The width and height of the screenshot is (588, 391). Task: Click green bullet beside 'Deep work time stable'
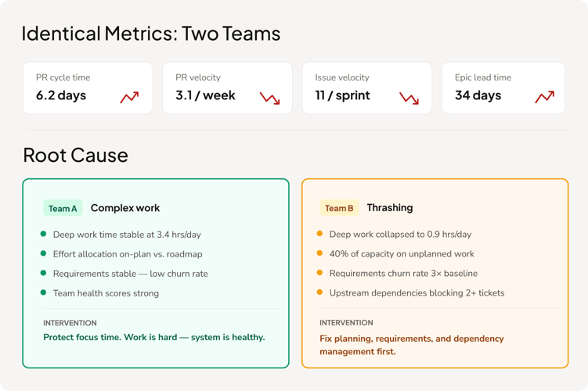[43, 234]
